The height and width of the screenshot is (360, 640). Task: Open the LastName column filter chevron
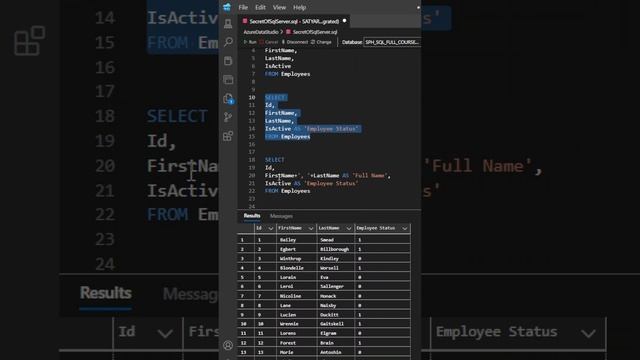tap(349, 229)
